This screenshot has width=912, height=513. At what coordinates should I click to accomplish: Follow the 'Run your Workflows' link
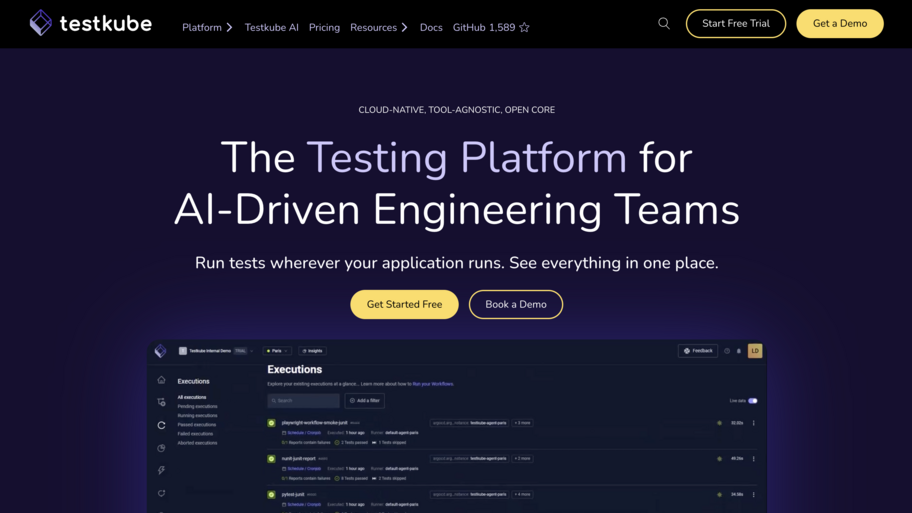click(433, 384)
